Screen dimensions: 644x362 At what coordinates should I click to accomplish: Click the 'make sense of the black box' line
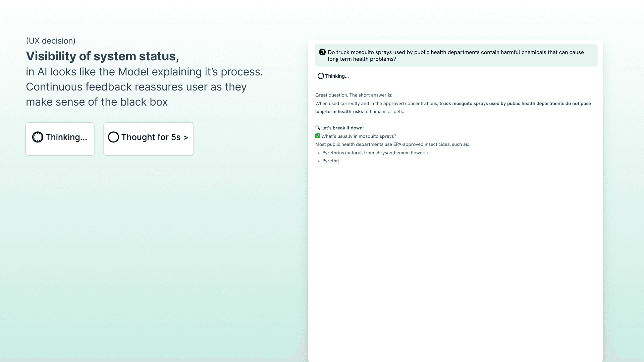pos(97,102)
